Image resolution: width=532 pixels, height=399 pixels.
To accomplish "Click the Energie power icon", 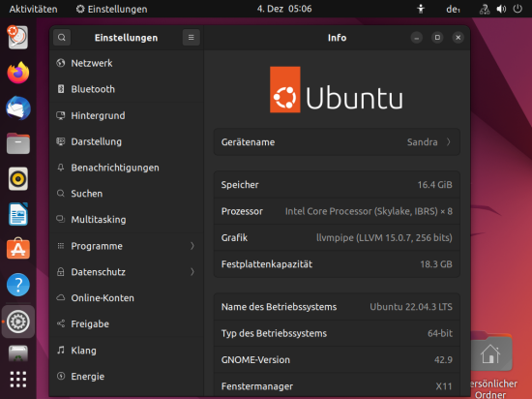I will (61, 377).
